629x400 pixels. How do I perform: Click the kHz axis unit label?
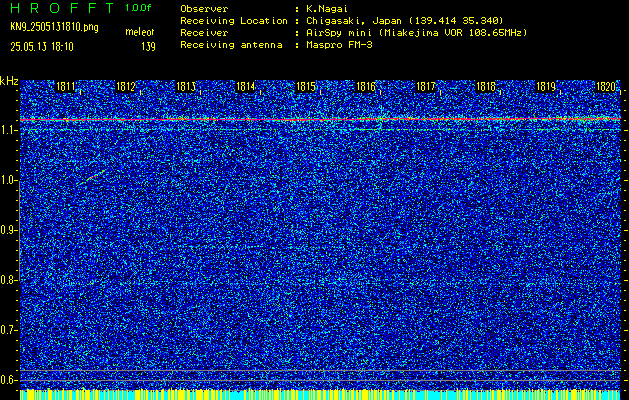coord(9,81)
